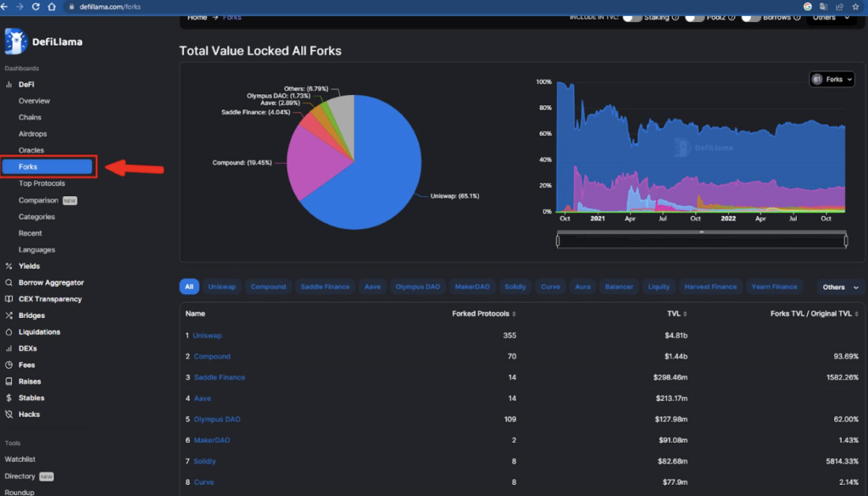Open the Olympus DAO link in the table

pos(217,420)
